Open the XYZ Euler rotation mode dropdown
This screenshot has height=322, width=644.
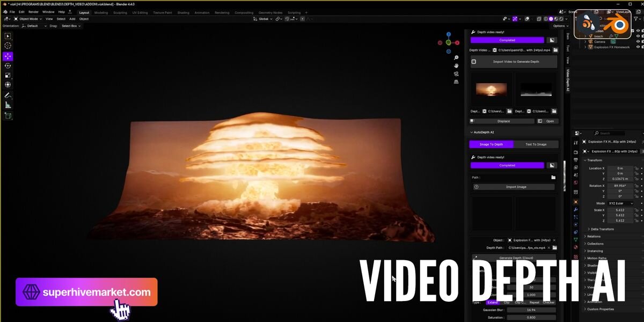[620, 203]
